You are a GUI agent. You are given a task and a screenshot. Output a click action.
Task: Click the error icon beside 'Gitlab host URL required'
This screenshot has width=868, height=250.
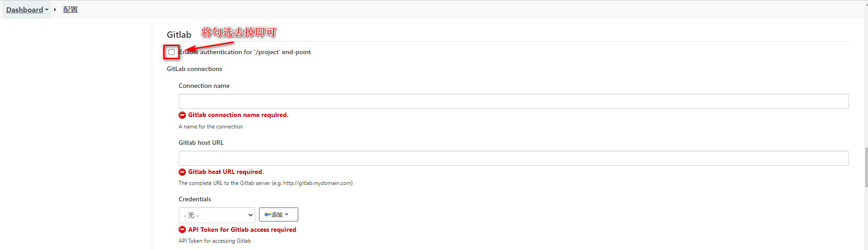[182, 172]
